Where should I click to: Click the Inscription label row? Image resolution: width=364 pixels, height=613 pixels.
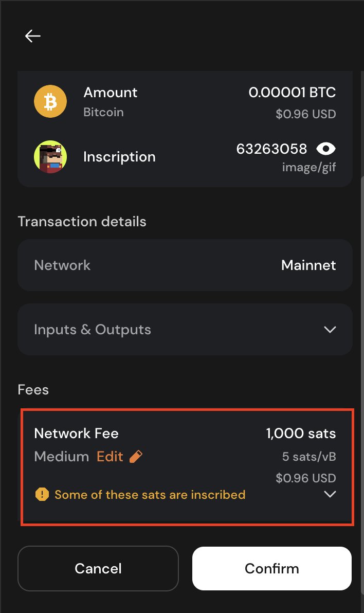185,157
